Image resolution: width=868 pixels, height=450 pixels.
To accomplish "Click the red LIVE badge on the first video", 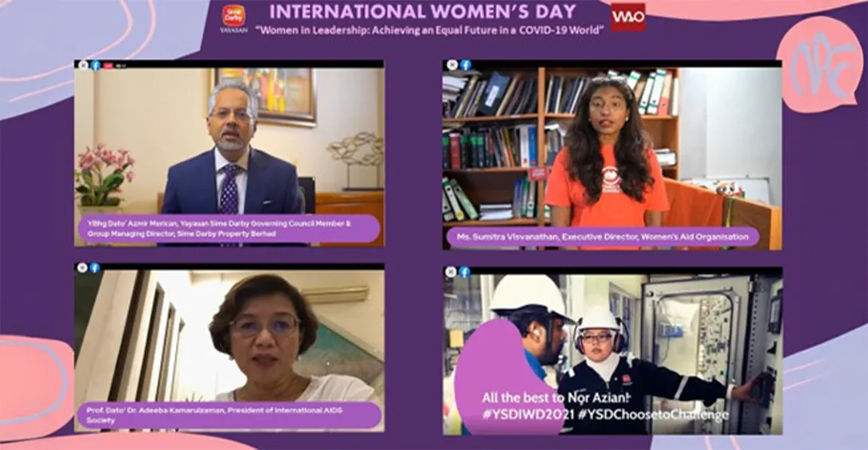I will pos(108,65).
